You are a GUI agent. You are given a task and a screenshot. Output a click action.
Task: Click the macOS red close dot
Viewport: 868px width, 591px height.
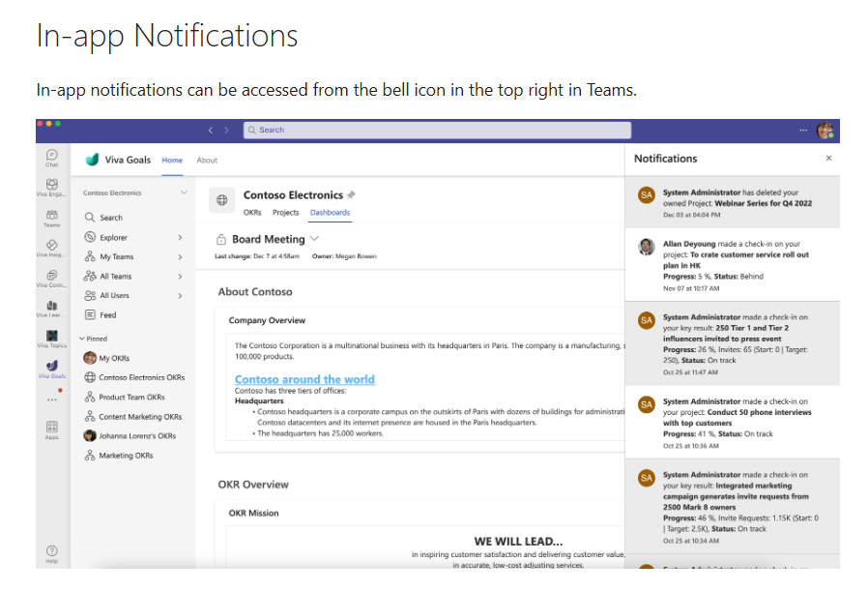click(x=40, y=124)
